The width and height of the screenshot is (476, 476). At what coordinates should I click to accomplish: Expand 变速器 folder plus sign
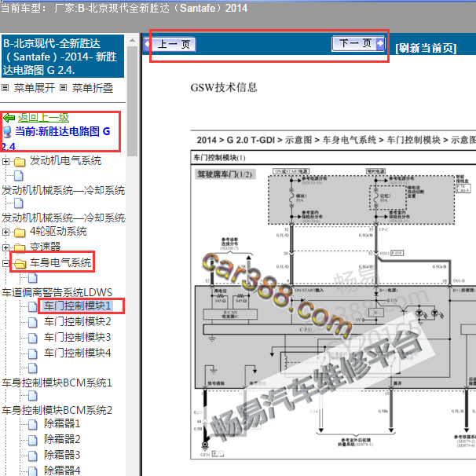coord(5,247)
